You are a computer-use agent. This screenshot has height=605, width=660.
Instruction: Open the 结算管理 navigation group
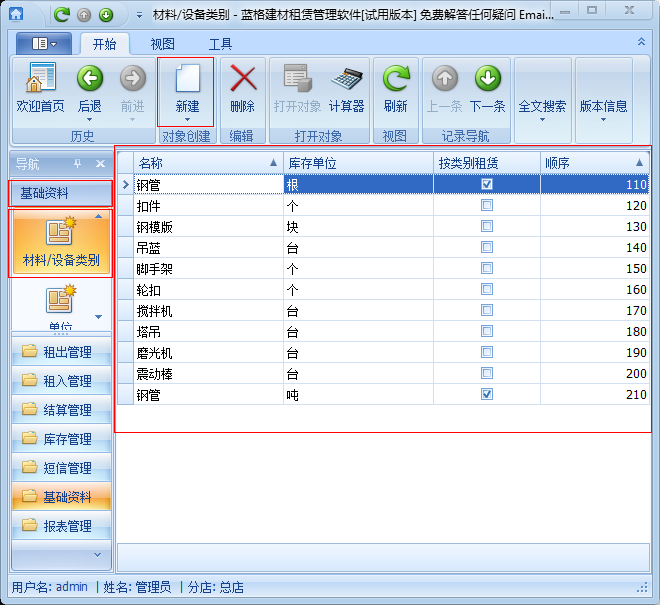61,410
